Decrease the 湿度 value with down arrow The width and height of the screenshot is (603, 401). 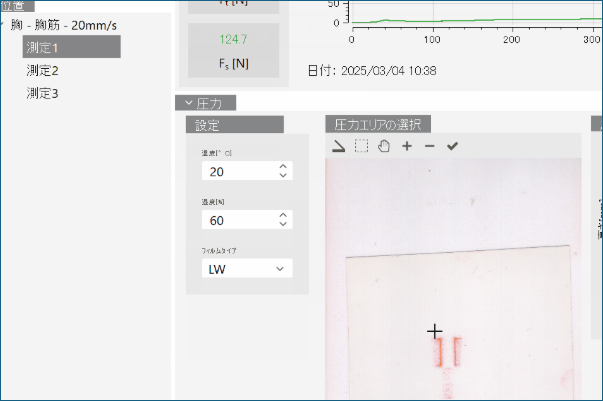tap(283, 224)
